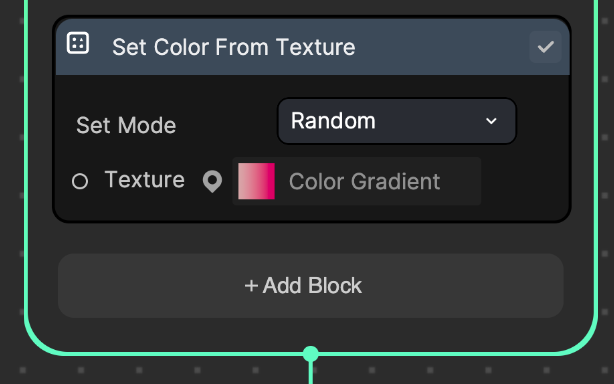Click the green output connector dot
614x384 pixels.
pyautogui.click(x=311, y=354)
